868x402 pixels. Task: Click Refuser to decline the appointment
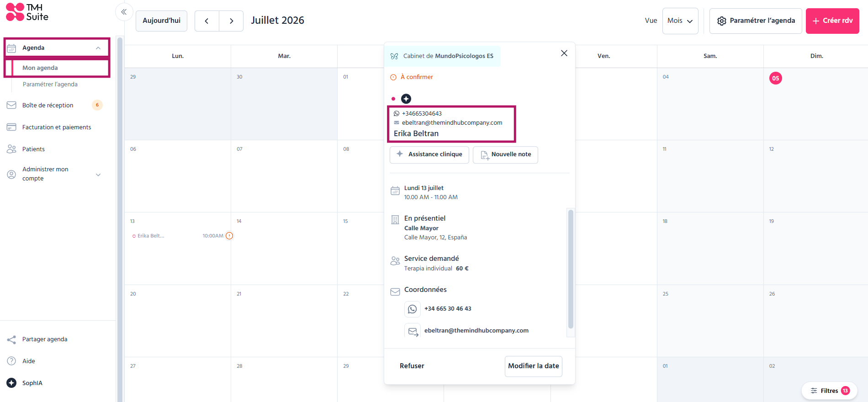pos(412,366)
